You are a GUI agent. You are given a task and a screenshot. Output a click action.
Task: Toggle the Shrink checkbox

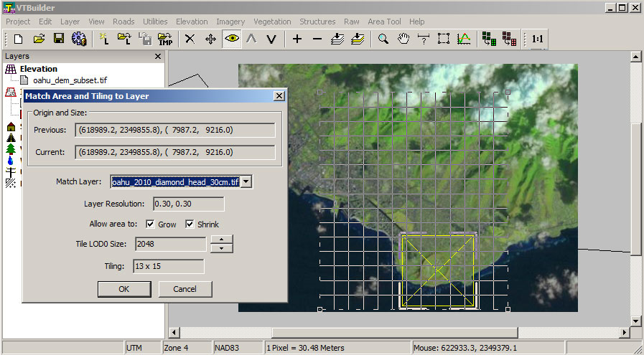[x=190, y=224]
